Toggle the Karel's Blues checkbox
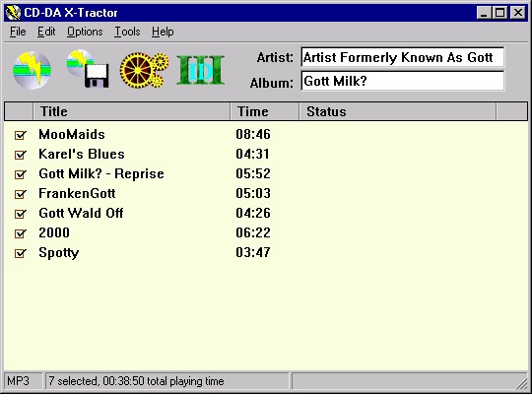The image size is (532, 394). (x=20, y=155)
